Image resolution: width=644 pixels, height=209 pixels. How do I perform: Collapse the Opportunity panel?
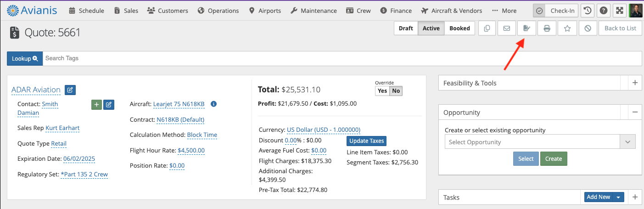click(x=635, y=112)
